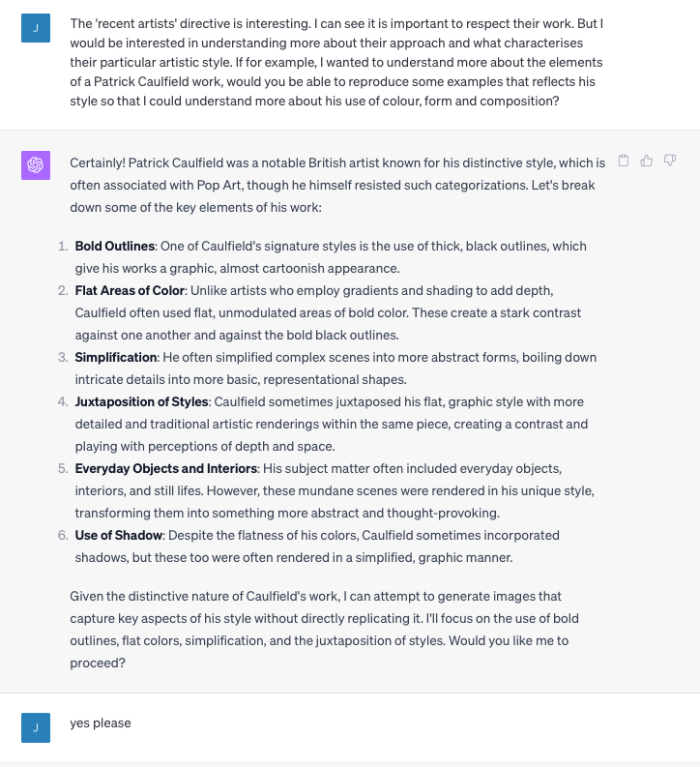Click the 'yes please' user message
The height and width of the screenshot is (767, 700).
(x=101, y=723)
